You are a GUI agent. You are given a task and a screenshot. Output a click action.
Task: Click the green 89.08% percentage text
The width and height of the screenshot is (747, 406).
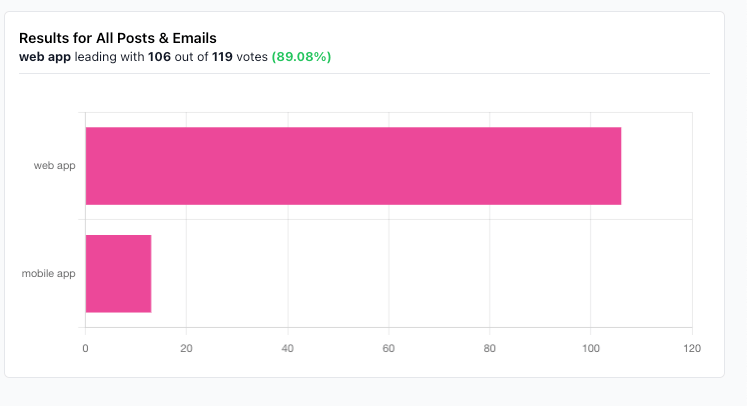click(301, 57)
